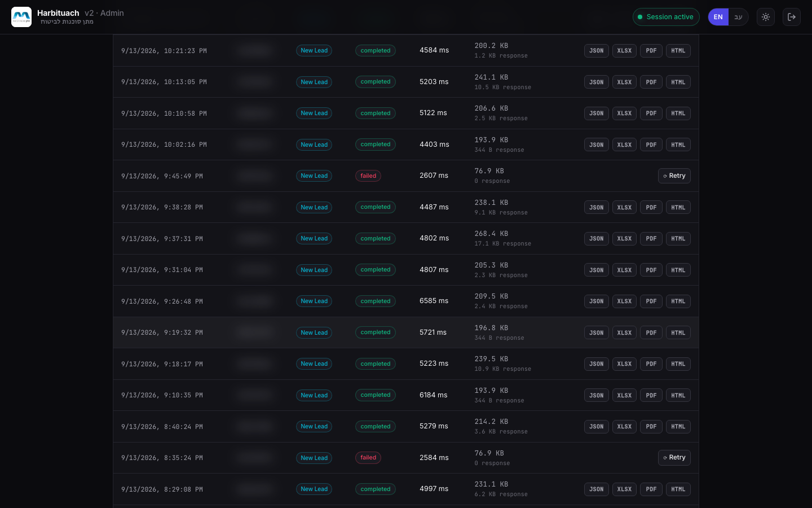Switch language to EN
This screenshot has height=508, width=812.
[x=718, y=17]
